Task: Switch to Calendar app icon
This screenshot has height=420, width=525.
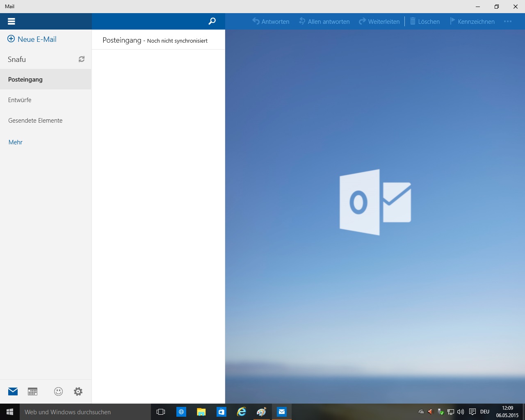Action: pos(33,391)
